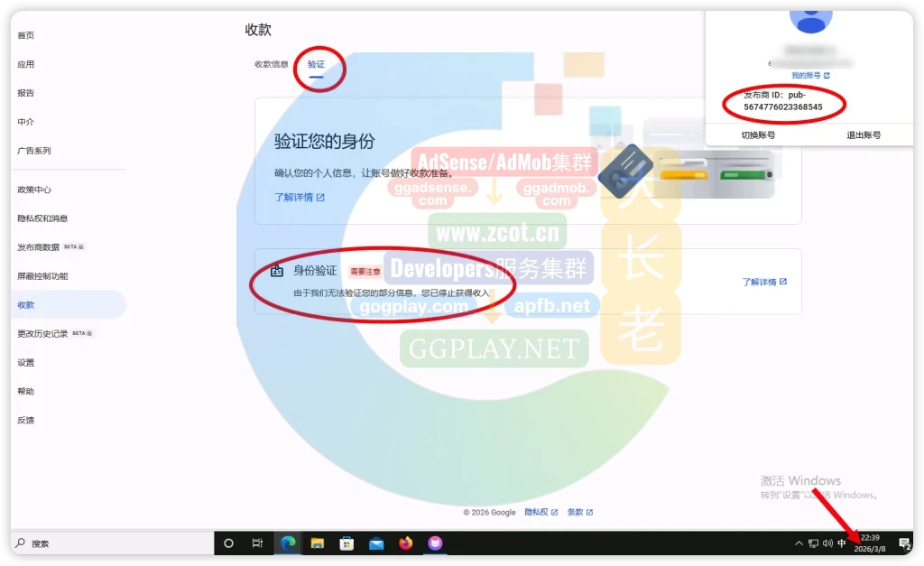
Task: Click the volume speaker tray icon
Action: click(827, 543)
